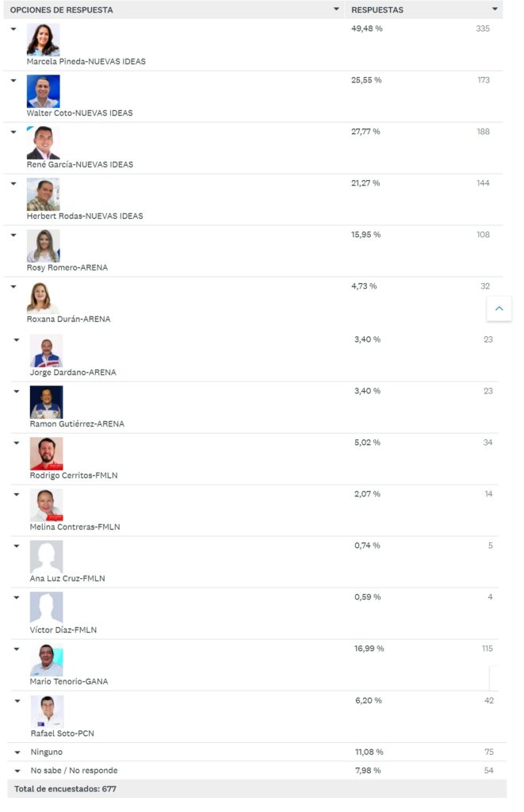524x812 pixels.
Task: Click the Víctor Díaz placeholder avatar
Action: pyautogui.click(x=46, y=608)
